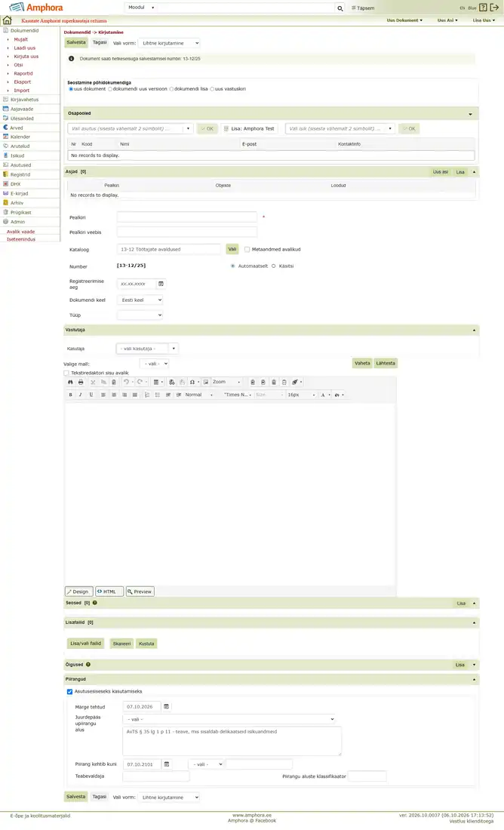The image size is (504, 830).
Task: Click the Skaneeri button
Action: 121,644
